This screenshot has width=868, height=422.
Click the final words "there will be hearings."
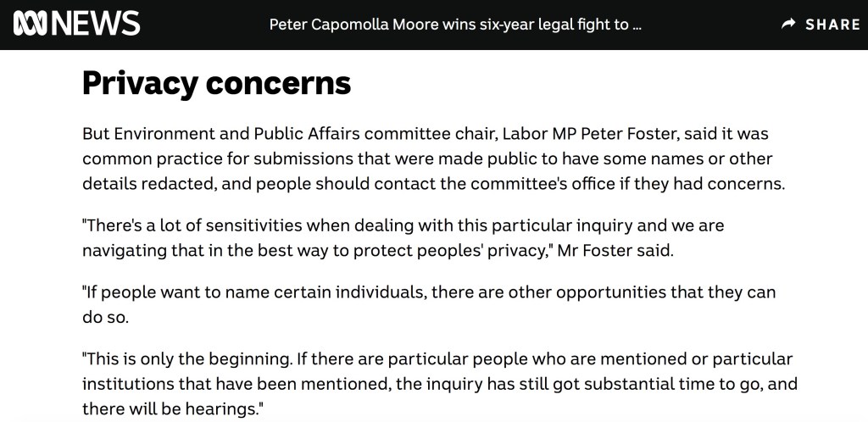[x=172, y=408]
